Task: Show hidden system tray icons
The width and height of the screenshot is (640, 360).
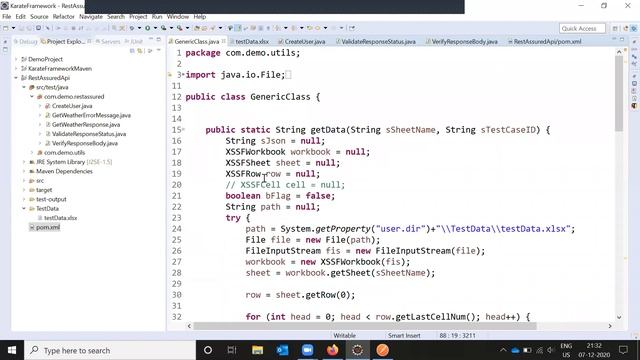Action: tap(503, 350)
